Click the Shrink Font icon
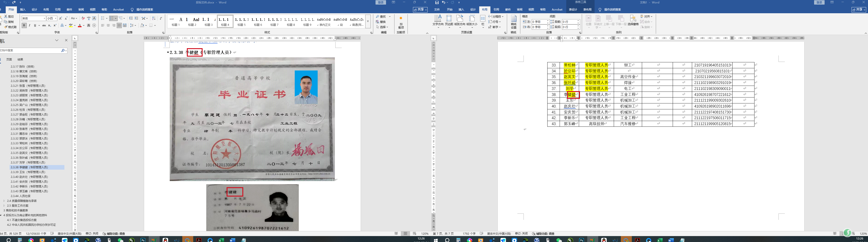Viewport: 868px width, 242px height. [x=66, y=18]
